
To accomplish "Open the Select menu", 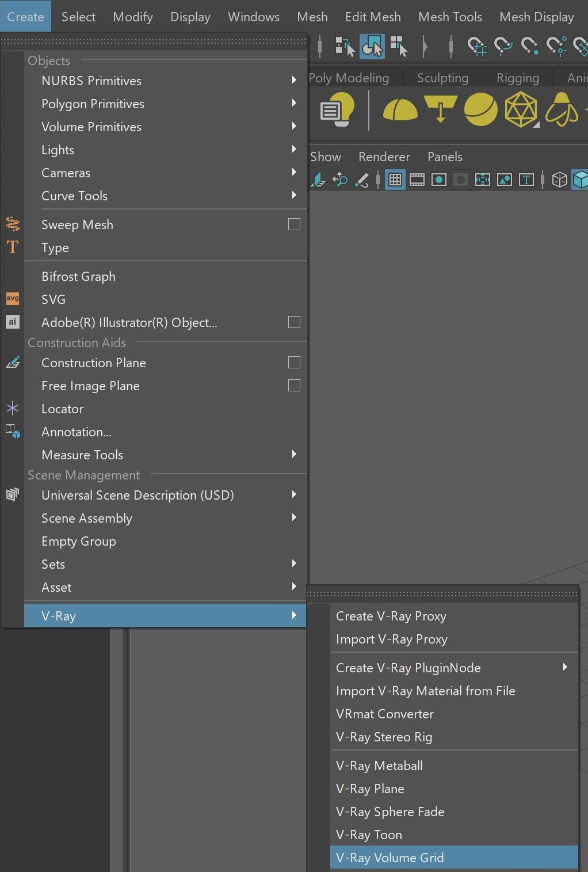I will [78, 17].
